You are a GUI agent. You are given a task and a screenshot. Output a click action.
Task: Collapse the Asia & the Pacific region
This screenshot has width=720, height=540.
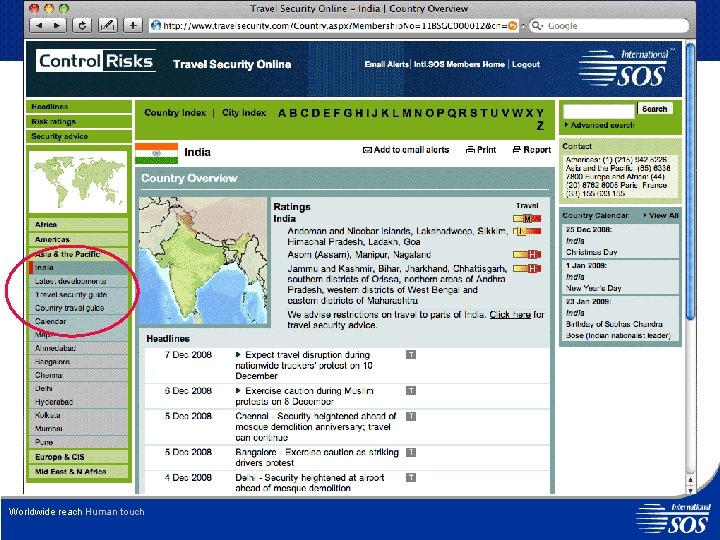click(x=79, y=254)
